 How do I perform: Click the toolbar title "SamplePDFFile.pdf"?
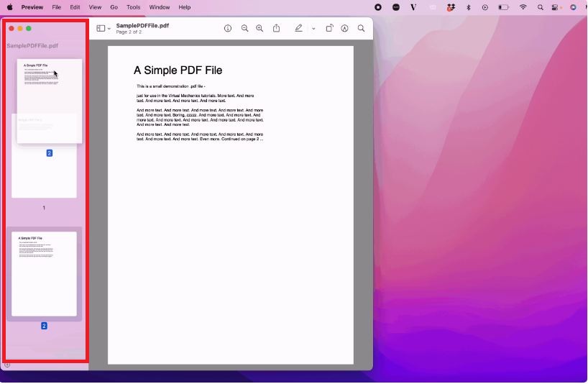coord(142,25)
